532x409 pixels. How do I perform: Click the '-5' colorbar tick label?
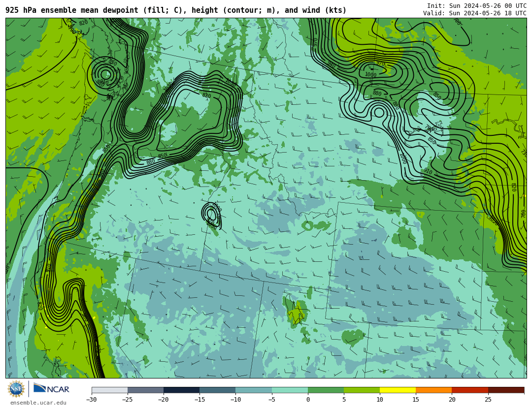tap(271, 400)
